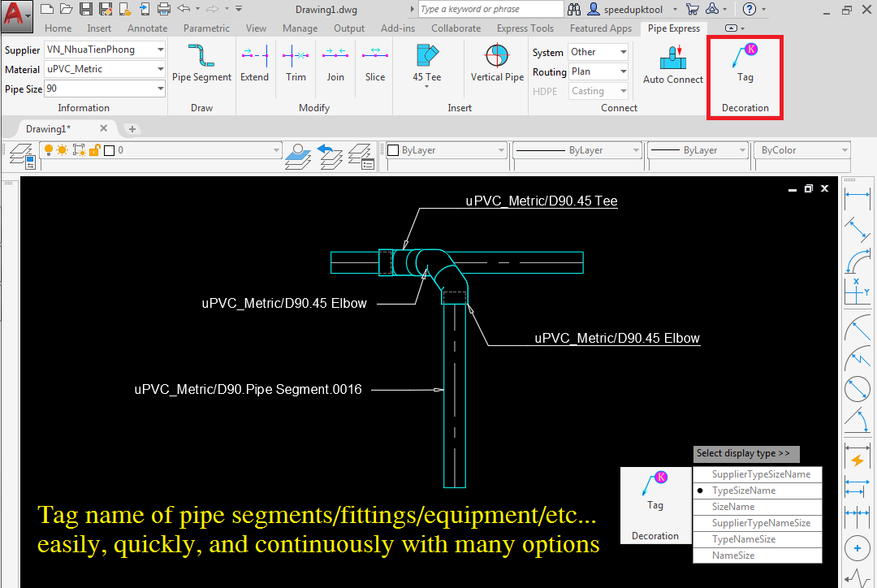The image size is (877, 588).
Task: Click the Save to Web & Mobile icon
Action: [x=145, y=8]
